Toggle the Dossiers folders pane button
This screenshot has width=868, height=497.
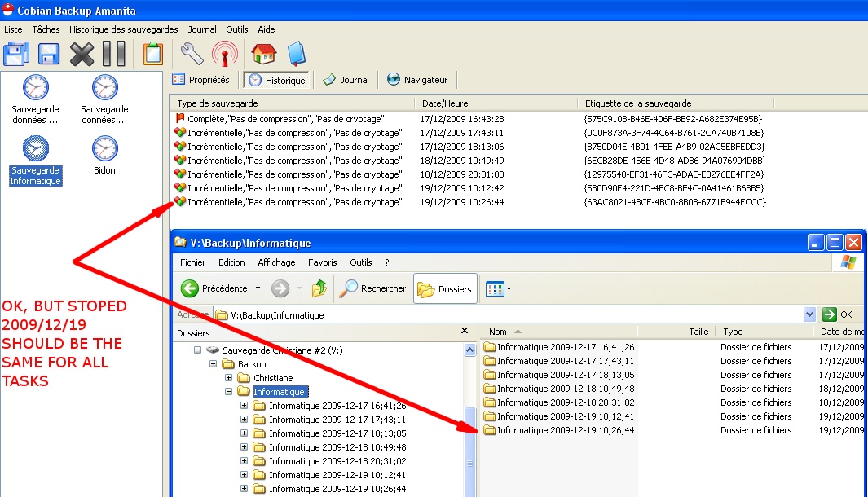tap(445, 289)
